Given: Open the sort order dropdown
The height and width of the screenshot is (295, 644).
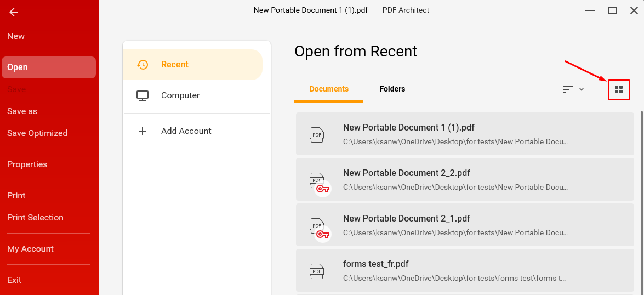Looking at the screenshot, I should pyautogui.click(x=573, y=89).
